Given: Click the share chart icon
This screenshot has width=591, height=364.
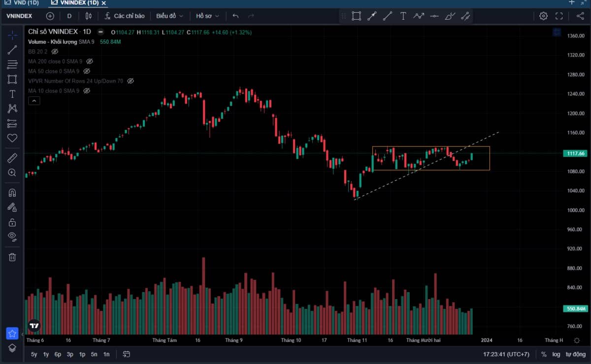Looking at the screenshot, I should pos(580,16).
